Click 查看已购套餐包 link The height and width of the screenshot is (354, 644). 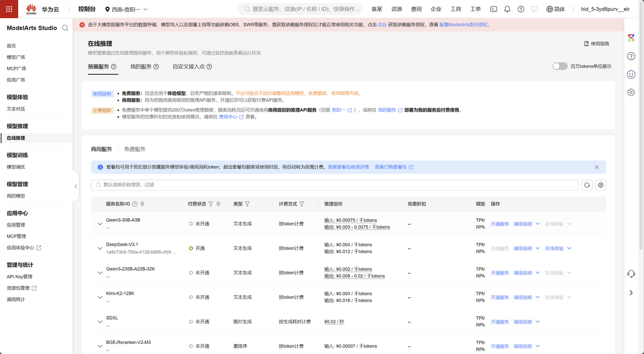(x=394, y=167)
